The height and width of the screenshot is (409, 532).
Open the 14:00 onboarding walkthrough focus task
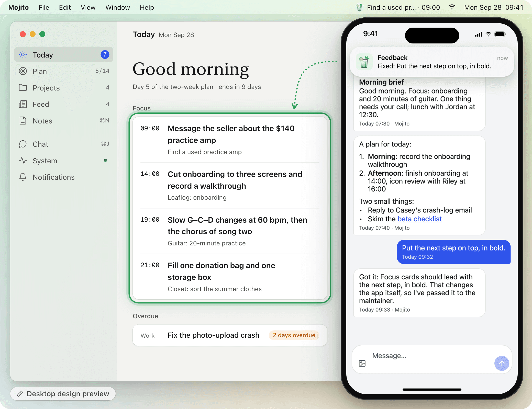230,185
